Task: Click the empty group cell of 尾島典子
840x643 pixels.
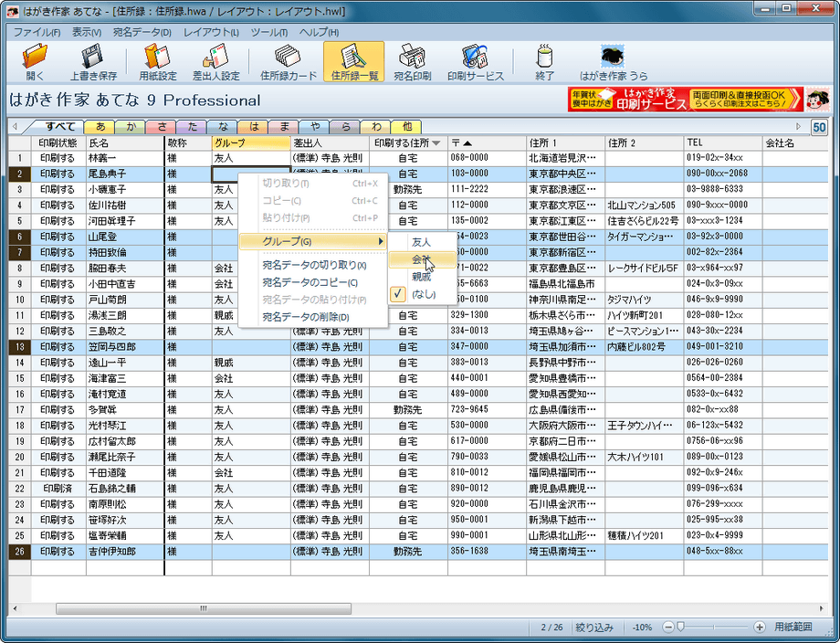Action: pyautogui.click(x=251, y=174)
